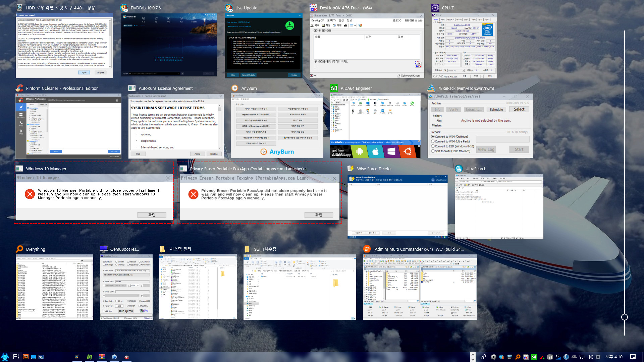Click Schedule button in 78RePack
This screenshot has width=644, height=362.
496,110
